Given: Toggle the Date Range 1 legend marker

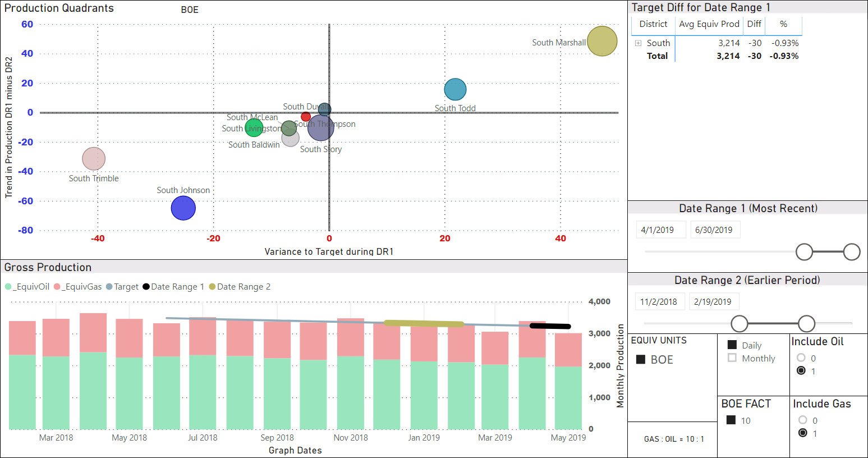Looking at the screenshot, I should pos(147,286).
